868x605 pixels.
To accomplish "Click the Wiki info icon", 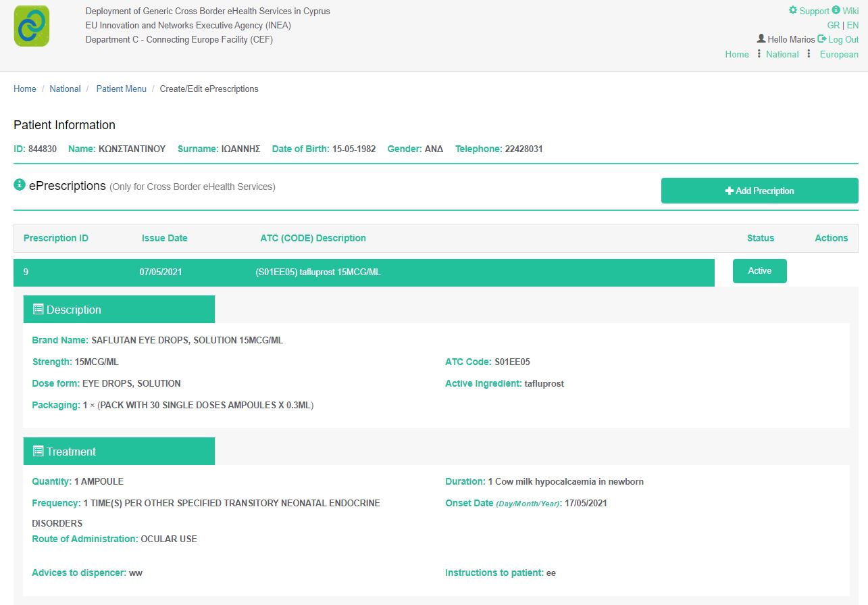I will pyautogui.click(x=836, y=10).
